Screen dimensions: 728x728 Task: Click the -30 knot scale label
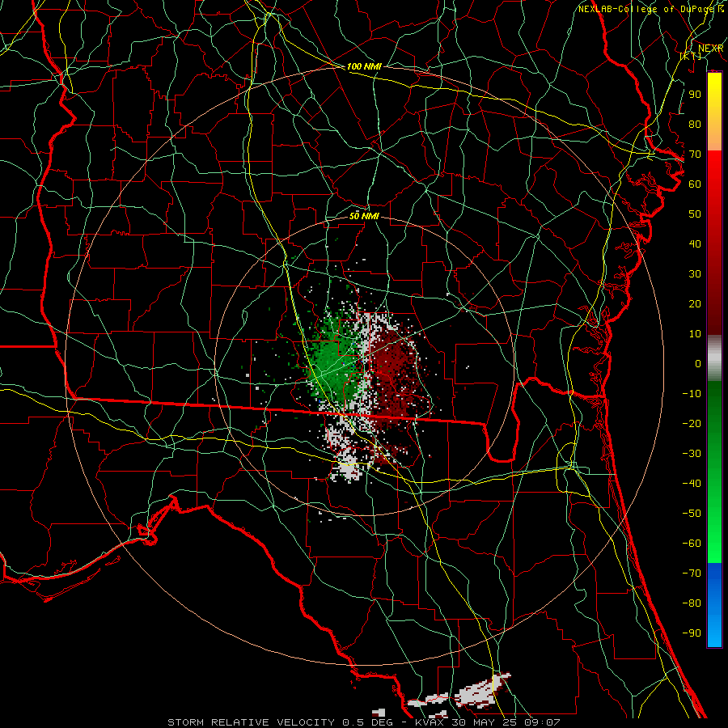click(x=692, y=454)
